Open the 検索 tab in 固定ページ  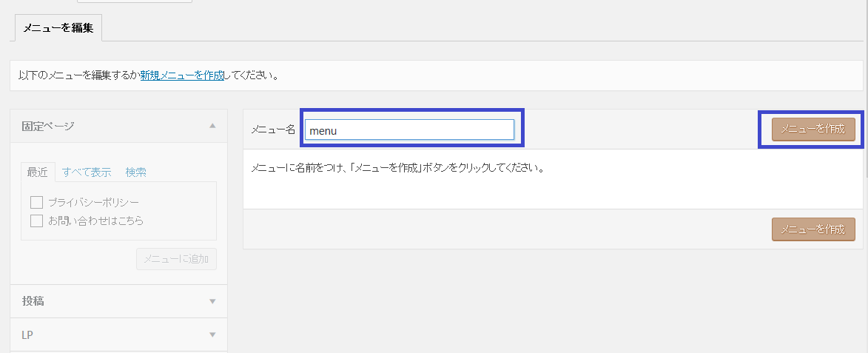pos(135,172)
